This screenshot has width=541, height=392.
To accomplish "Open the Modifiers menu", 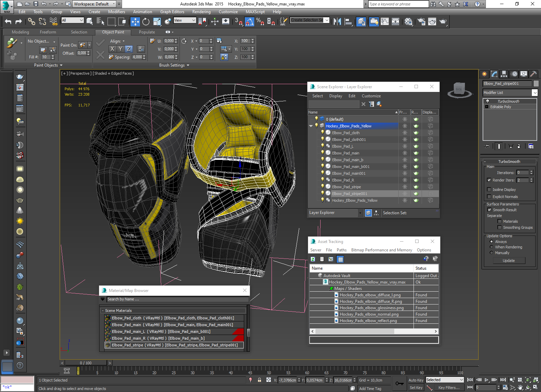I will [x=117, y=12].
